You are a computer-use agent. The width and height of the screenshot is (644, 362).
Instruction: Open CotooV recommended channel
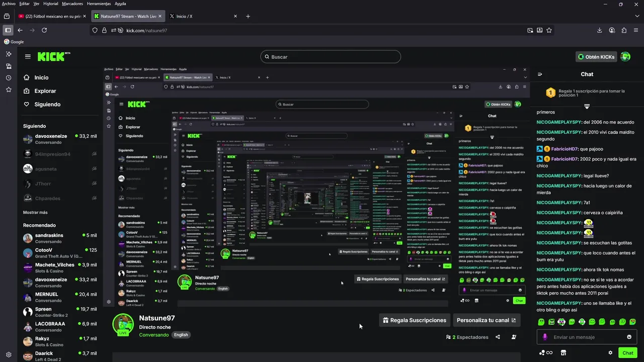click(60, 253)
